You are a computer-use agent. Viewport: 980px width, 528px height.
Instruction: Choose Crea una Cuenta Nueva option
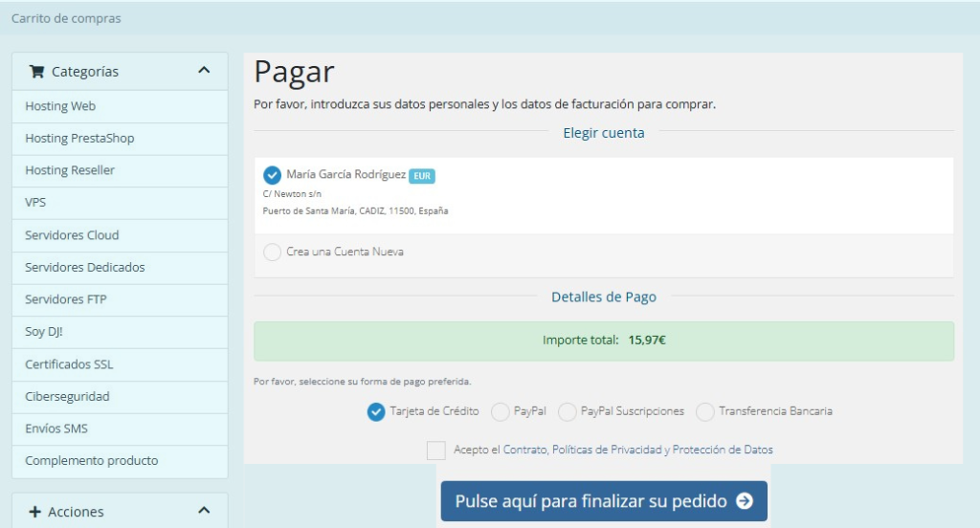[x=272, y=252]
